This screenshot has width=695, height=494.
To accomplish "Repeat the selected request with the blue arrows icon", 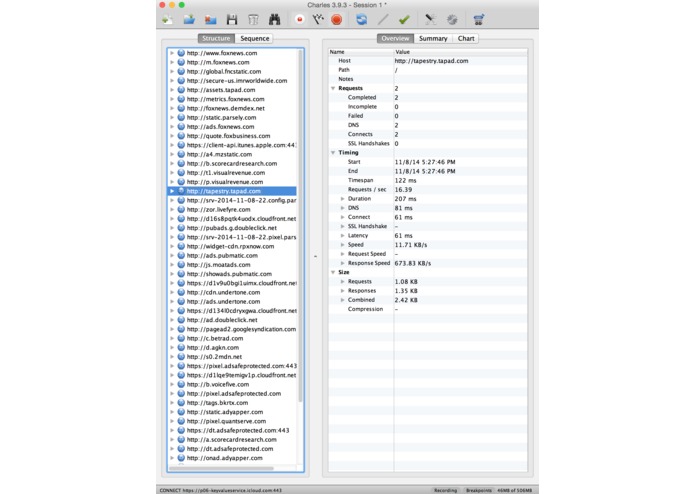I will tap(362, 19).
